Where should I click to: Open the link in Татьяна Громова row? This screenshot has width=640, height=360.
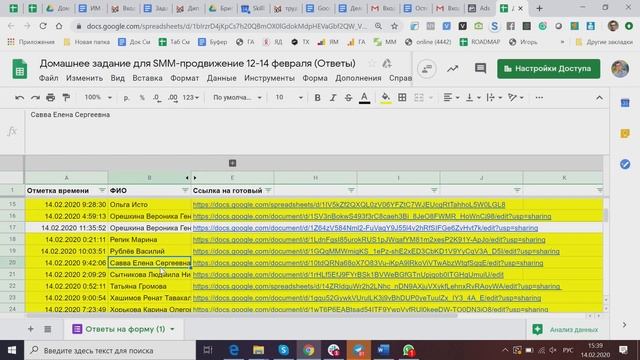pos(376,287)
